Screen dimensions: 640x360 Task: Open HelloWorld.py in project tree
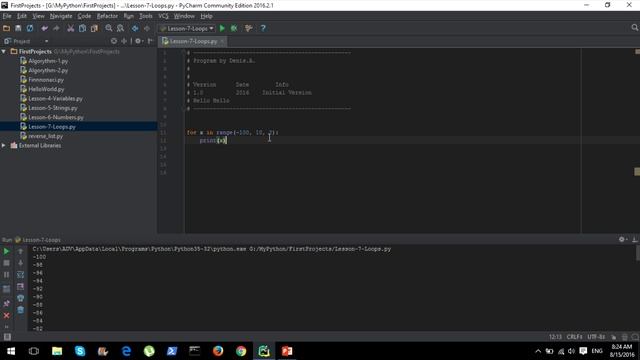click(46, 89)
